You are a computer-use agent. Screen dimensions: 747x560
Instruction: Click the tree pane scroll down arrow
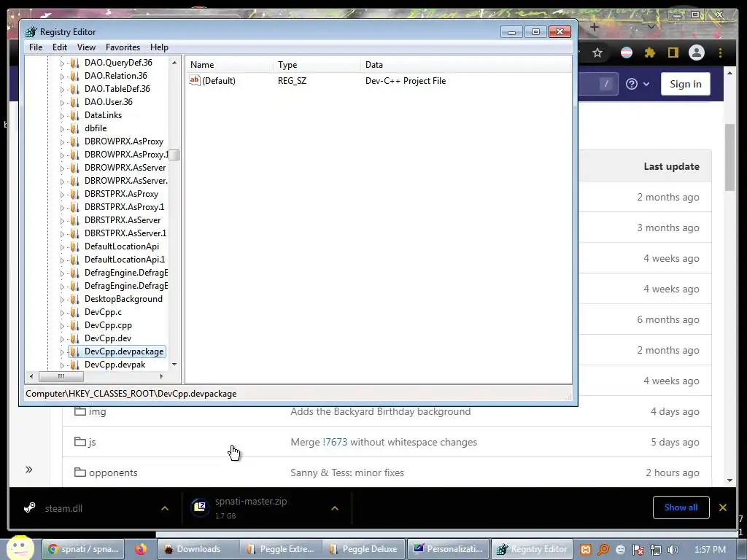174,365
